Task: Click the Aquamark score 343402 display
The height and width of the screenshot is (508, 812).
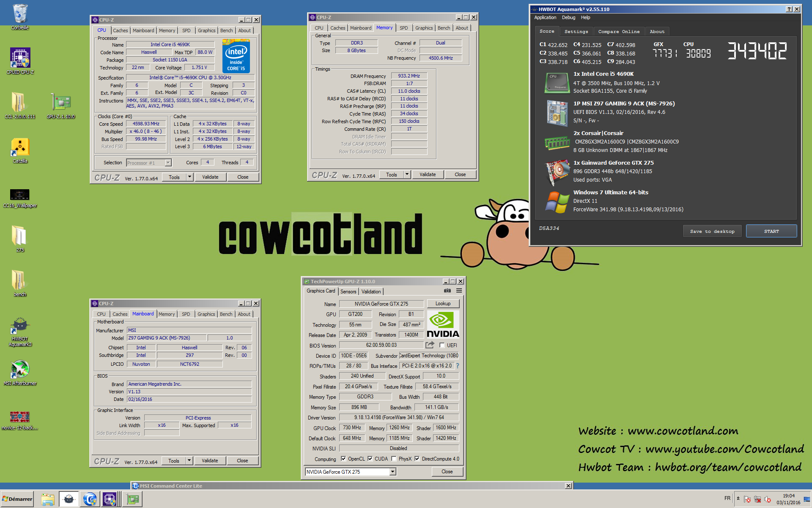Action: 757,51
